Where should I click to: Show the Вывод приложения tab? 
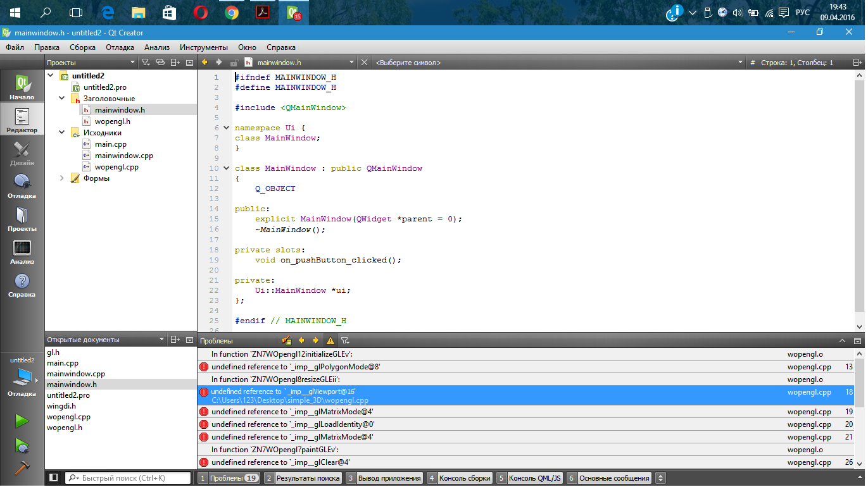click(x=384, y=478)
